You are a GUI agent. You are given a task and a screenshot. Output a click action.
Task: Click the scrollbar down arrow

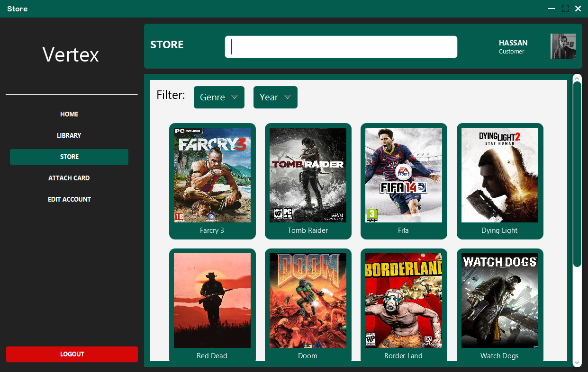click(577, 363)
